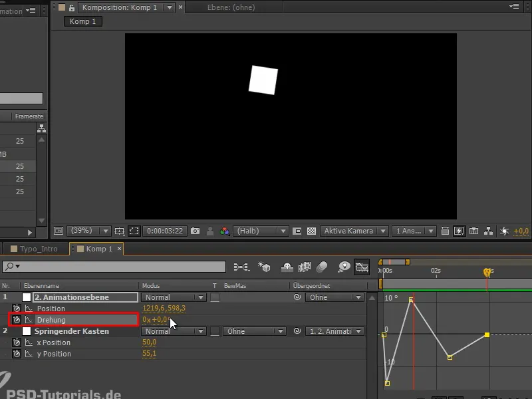Open the (Halb) resolution dropdown
Image resolution: width=532 pixels, height=399 pixels.
point(261,231)
